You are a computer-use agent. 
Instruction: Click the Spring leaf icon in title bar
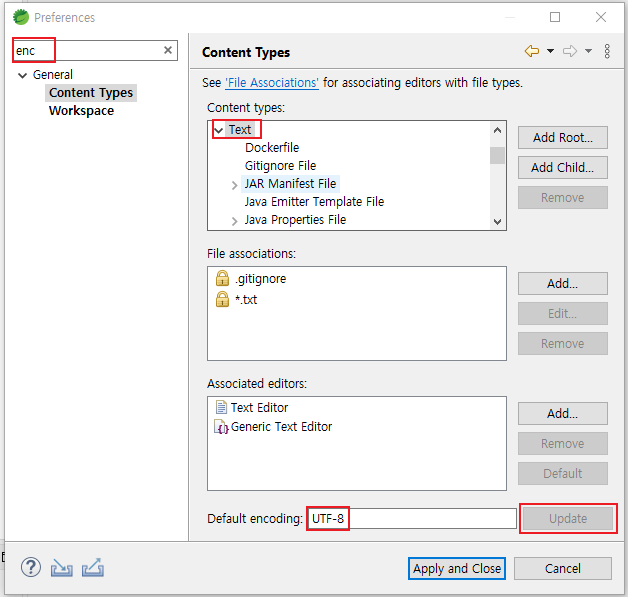21,17
